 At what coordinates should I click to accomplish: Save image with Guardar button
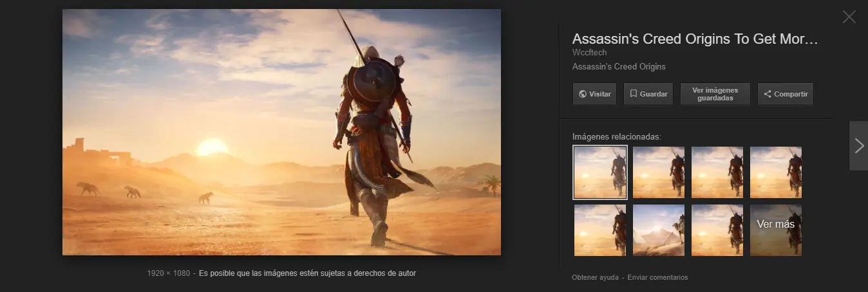click(648, 94)
